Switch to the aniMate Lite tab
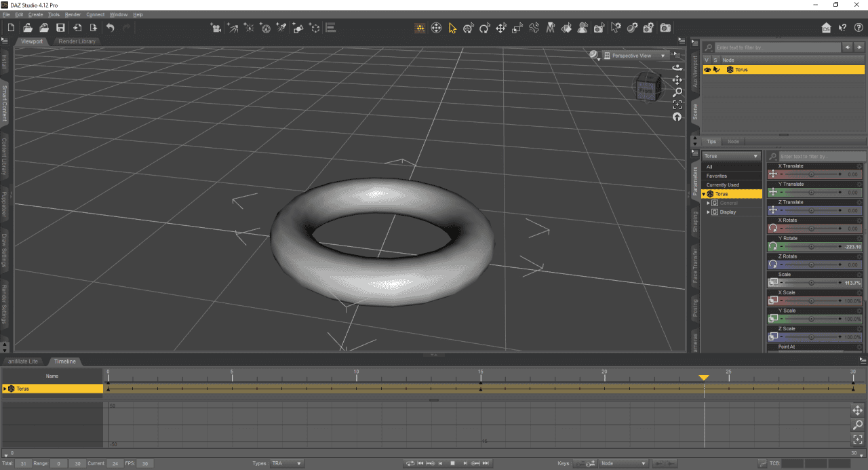Image resolution: width=868 pixels, height=470 pixels. [24, 361]
